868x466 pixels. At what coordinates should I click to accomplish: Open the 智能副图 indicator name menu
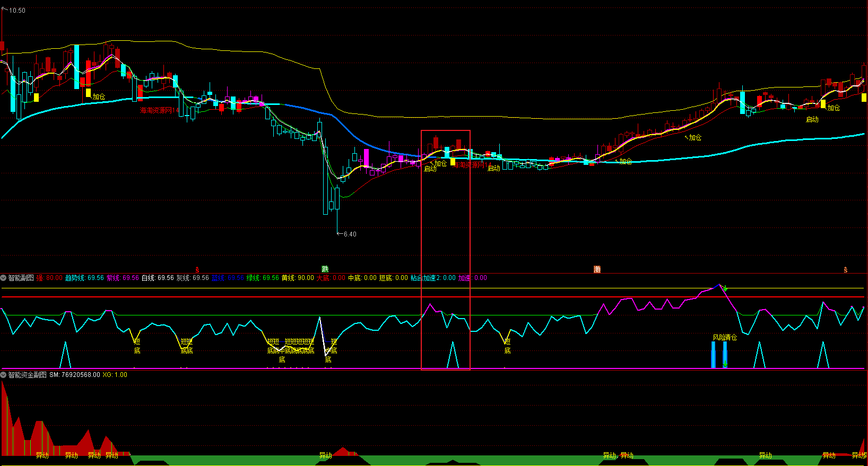pos(21,278)
